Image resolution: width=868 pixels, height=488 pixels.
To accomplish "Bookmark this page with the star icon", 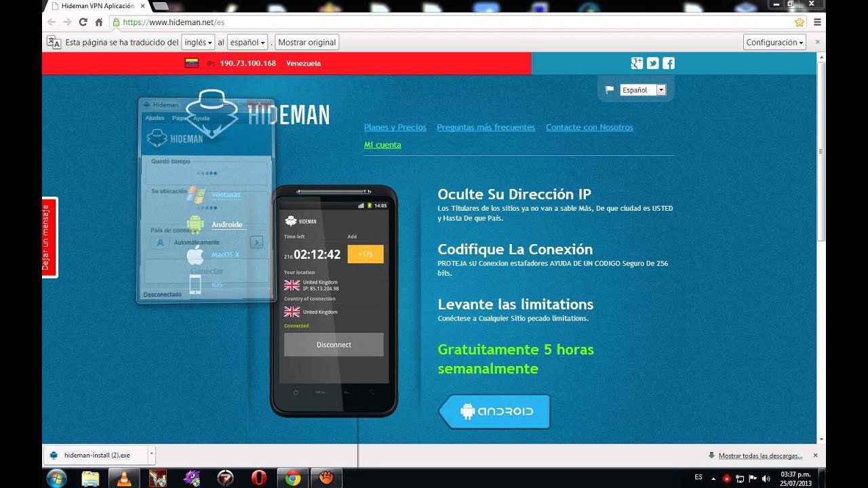I will (800, 22).
